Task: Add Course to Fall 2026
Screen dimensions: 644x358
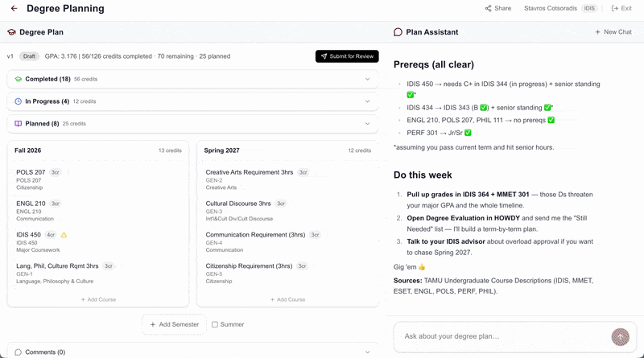Action: (x=98, y=299)
